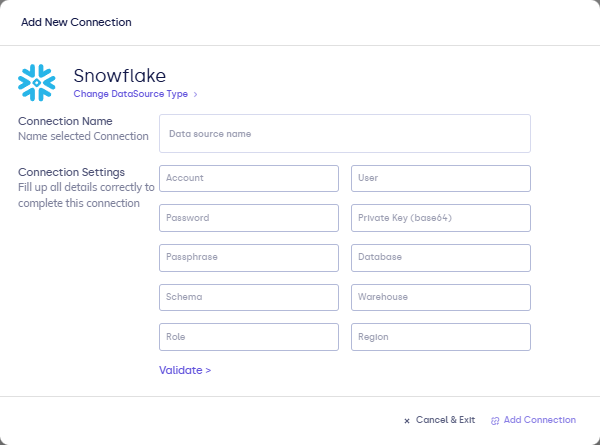
Task: Select the Passphrase input box
Action: pos(249,258)
